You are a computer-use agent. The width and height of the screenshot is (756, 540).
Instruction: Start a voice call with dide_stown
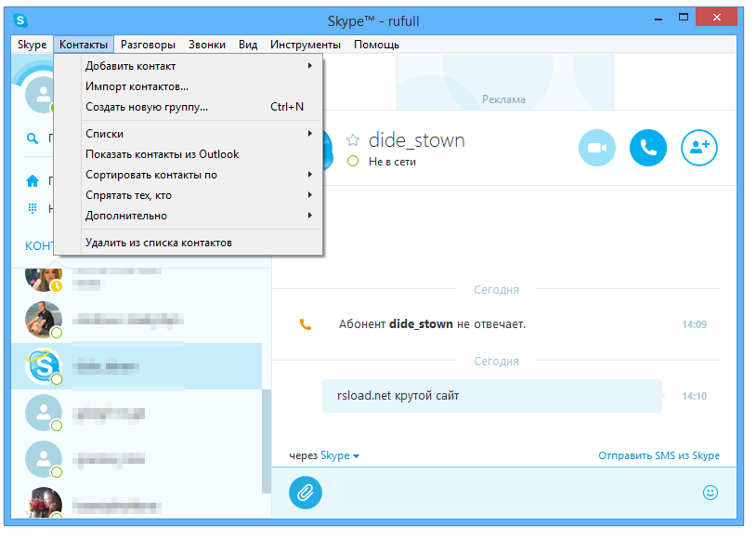click(648, 148)
